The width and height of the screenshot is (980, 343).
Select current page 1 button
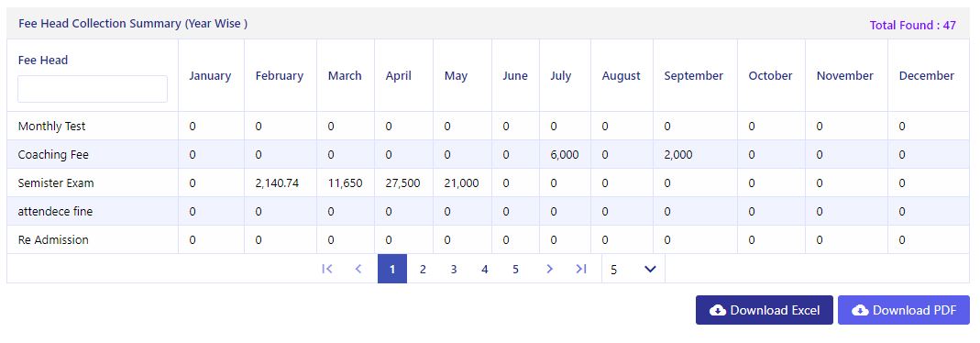(x=391, y=269)
